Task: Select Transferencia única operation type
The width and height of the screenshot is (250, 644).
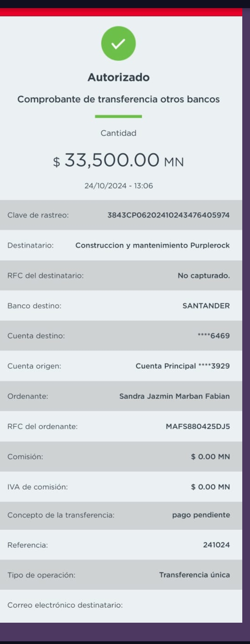Action: pyautogui.click(x=194, y=575)
